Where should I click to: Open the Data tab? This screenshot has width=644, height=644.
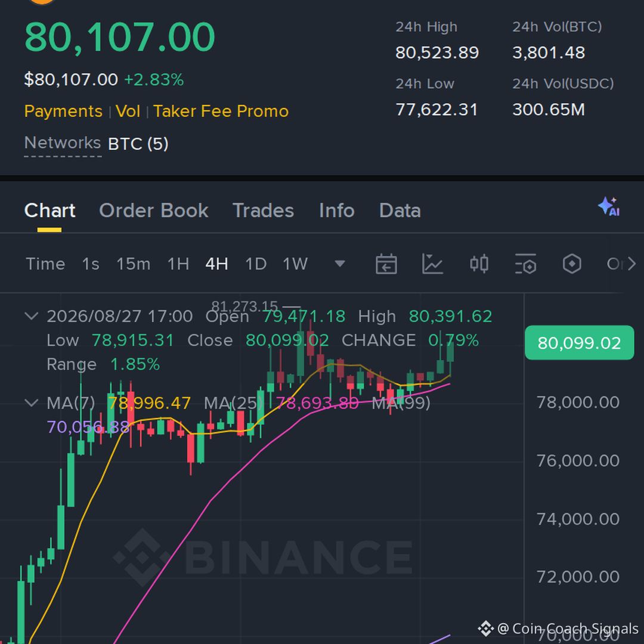click(400, 210)
